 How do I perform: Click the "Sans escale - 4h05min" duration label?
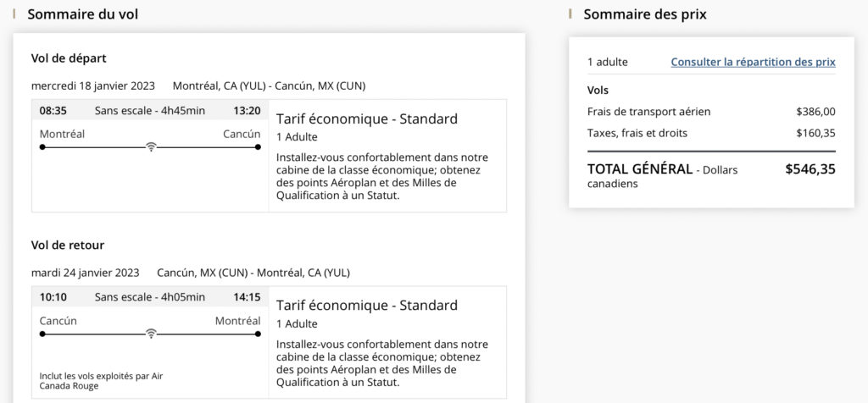coord(150,297)
